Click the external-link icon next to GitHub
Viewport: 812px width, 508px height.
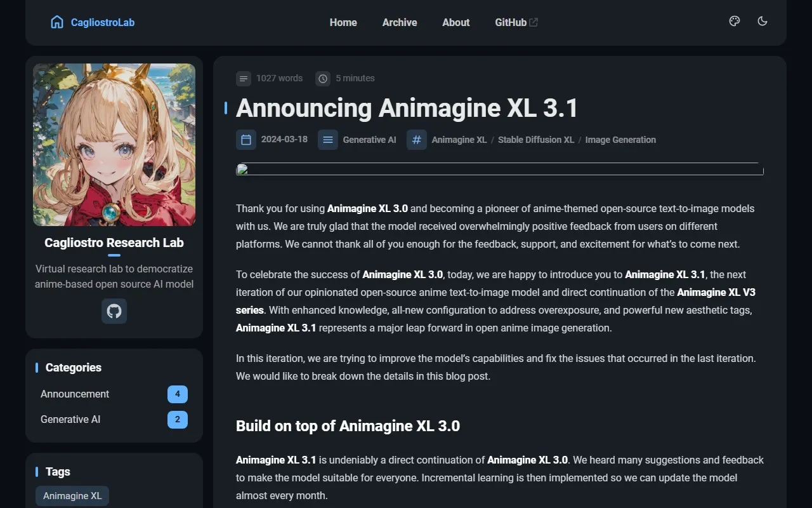click(x=533, y=22)
